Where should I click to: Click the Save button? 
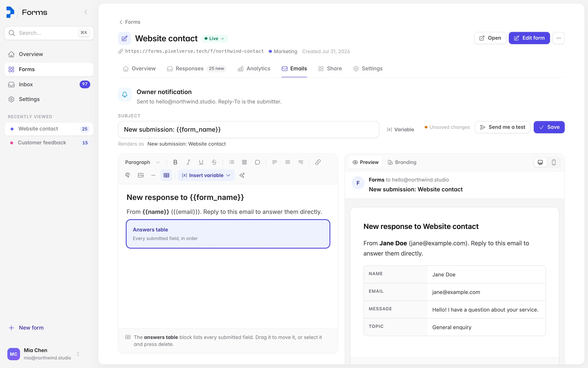[549, 127]
